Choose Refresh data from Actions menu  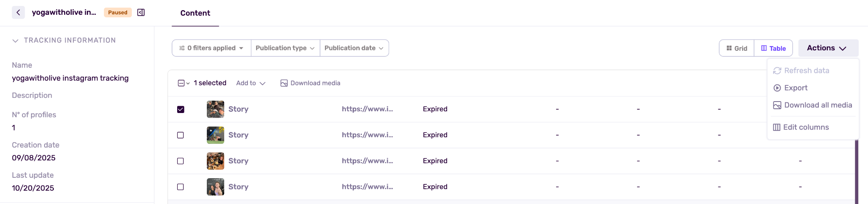point(807,71)
